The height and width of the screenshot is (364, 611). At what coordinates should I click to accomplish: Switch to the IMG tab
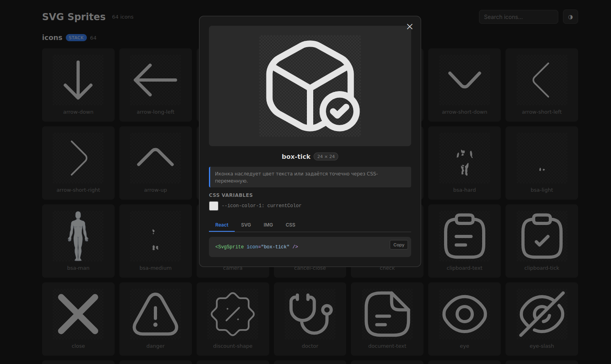pyautogui.click(x=268, y=225)
